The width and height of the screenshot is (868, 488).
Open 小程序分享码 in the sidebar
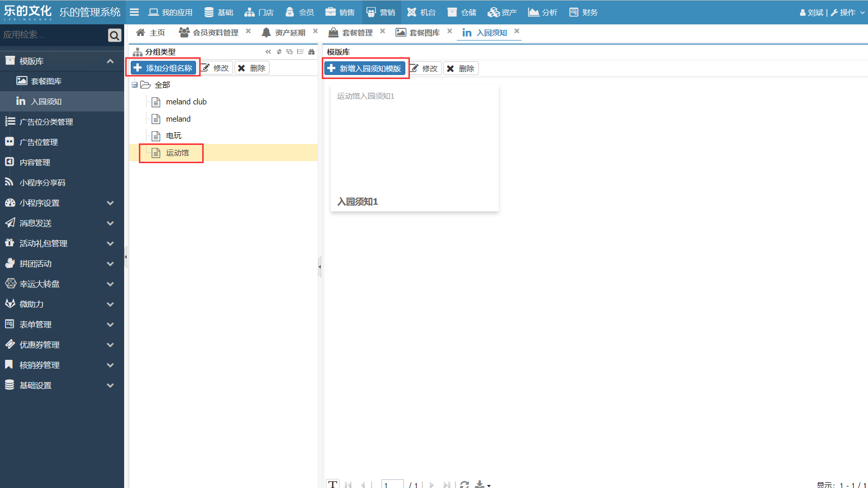click(62, 182)
